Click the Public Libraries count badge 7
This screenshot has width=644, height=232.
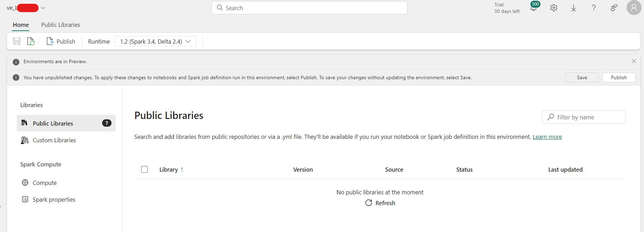click(107, 123)
